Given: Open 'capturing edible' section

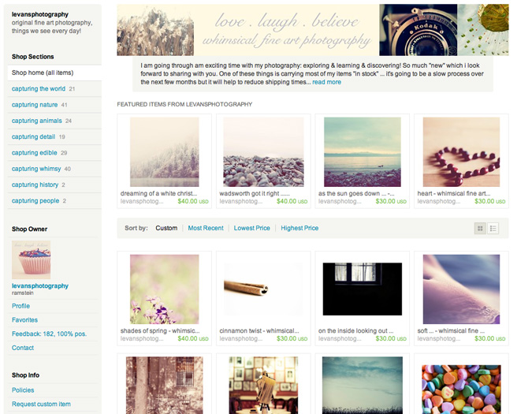Looking at the screenshot, I should [x=34, y=153].
